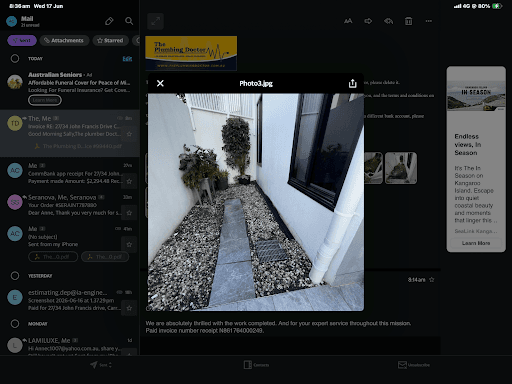Viewport: 512px width, 384px height.
Task: Star the Seranova order email
Action: click(x=129, y=213)
